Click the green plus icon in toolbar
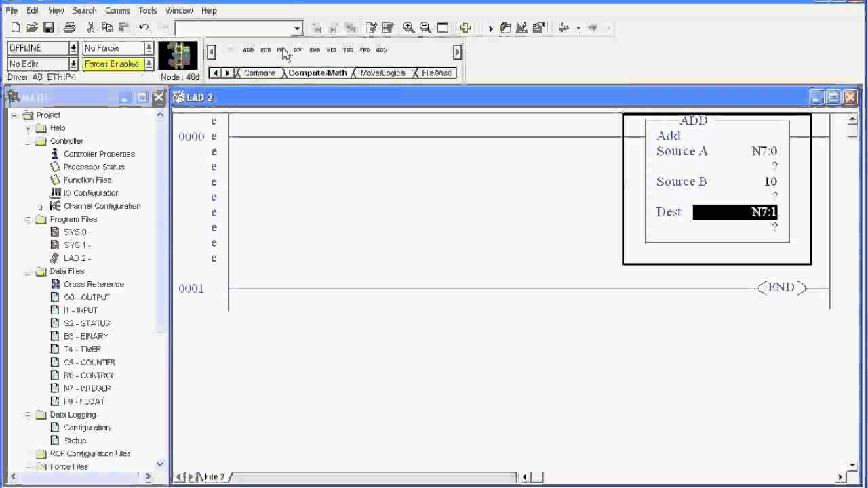Viewport: 868px width, 488px height. click(465, 28)
